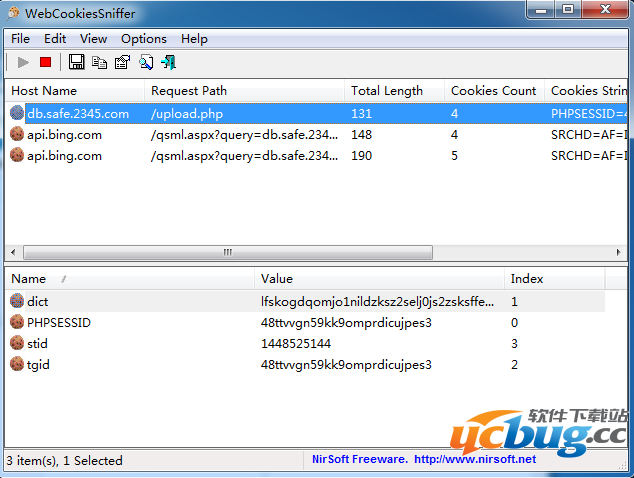Viewport: 634px width, 478px height.
Task: Sort lower pane by the Name column header
Action: (x=130, y=279)
